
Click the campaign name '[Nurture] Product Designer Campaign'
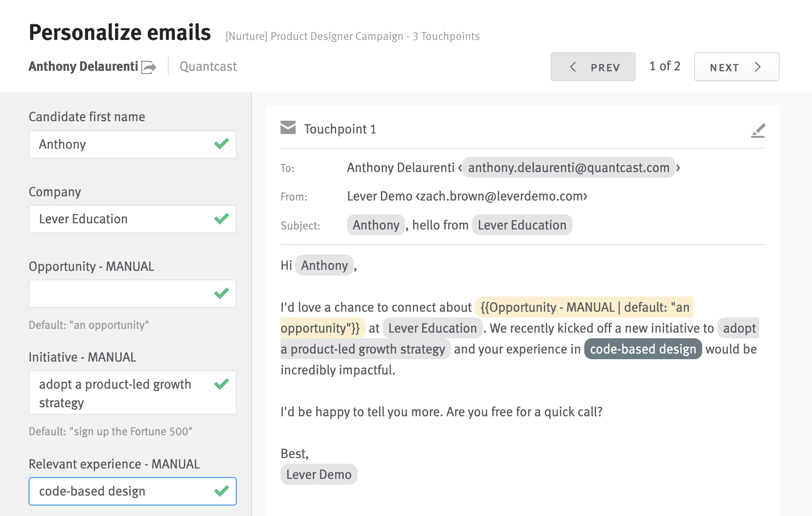click(314, 37)
